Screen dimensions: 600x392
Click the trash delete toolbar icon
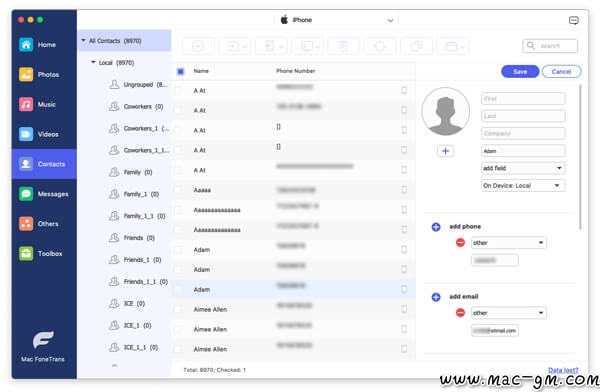tap(343, 46)
